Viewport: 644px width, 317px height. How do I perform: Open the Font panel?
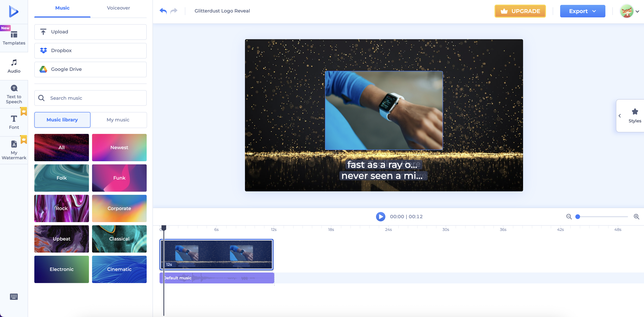(14, 122)
